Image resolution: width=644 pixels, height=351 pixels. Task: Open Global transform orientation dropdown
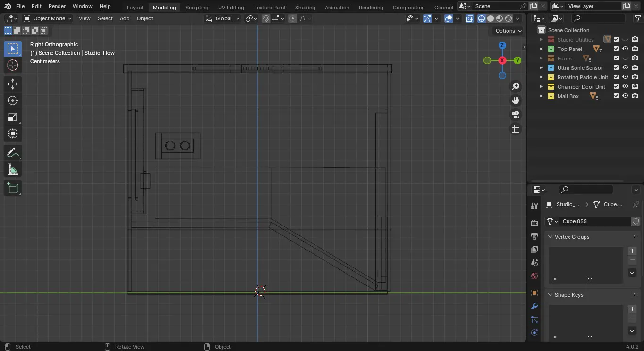[x=223, y=18]
